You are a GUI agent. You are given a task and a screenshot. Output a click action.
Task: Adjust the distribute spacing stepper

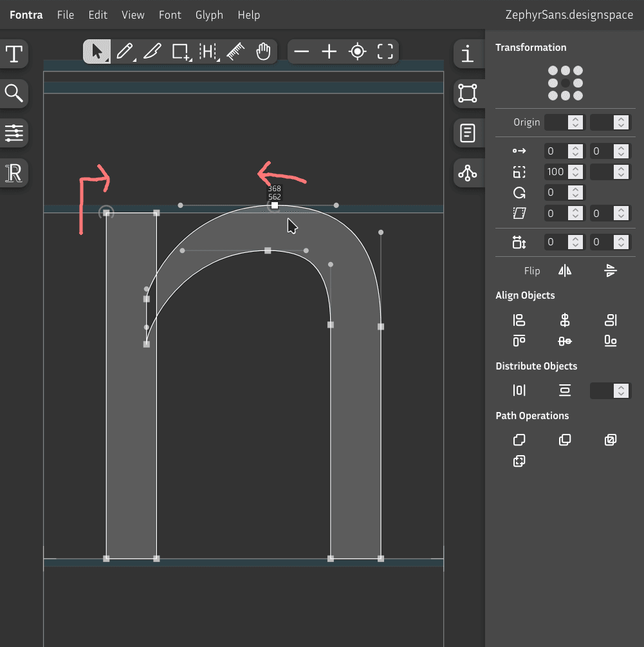click(620, 390)
